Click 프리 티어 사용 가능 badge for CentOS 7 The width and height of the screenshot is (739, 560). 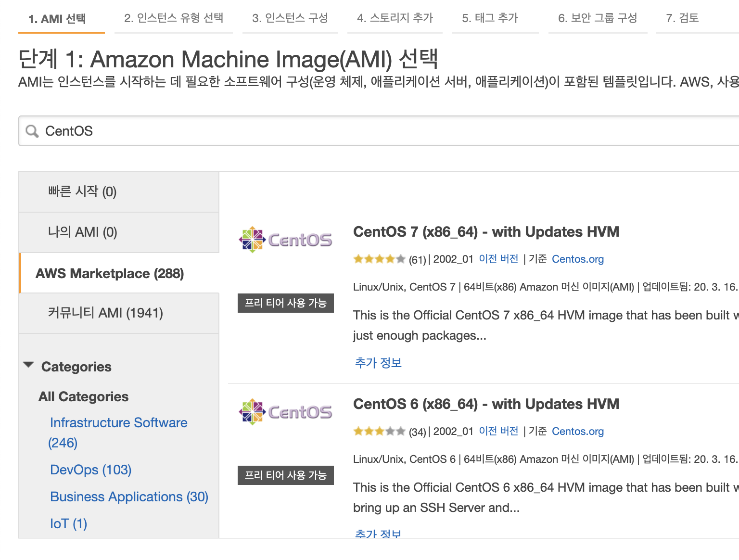(x=286, y=303)
